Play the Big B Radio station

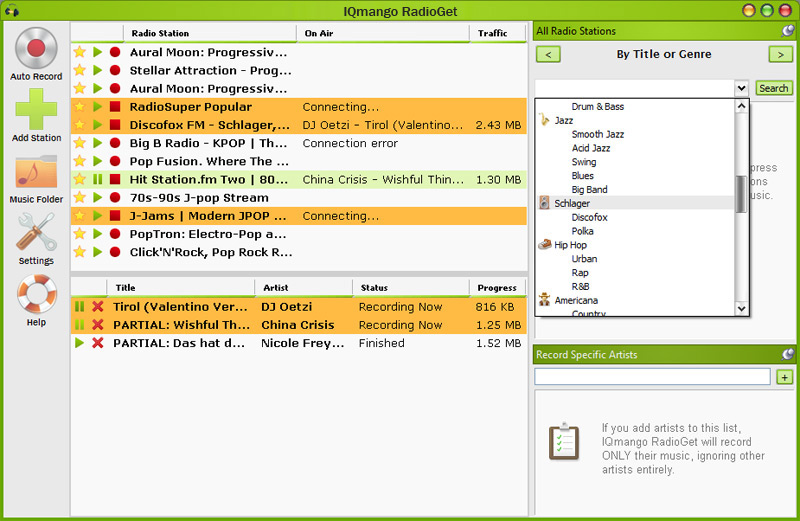(97, 143)
